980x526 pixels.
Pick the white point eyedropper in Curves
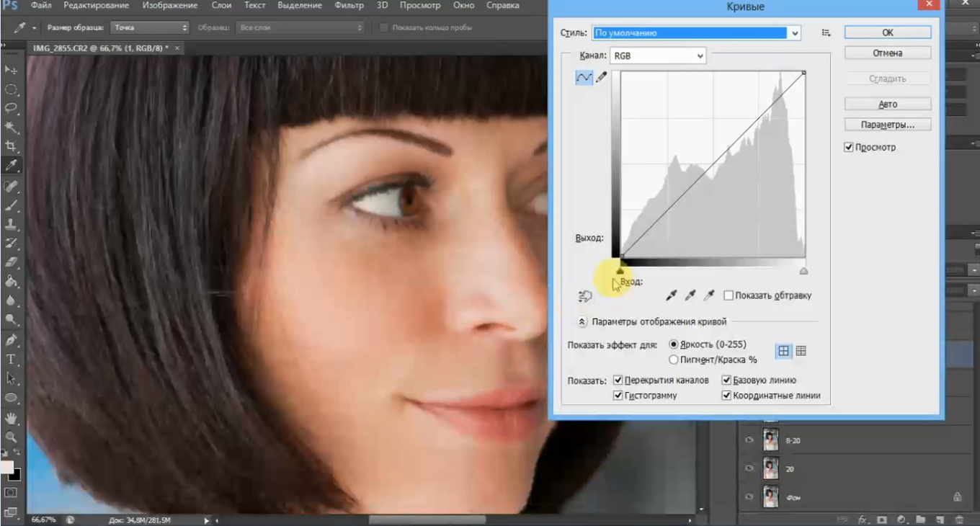click(709, 295)
